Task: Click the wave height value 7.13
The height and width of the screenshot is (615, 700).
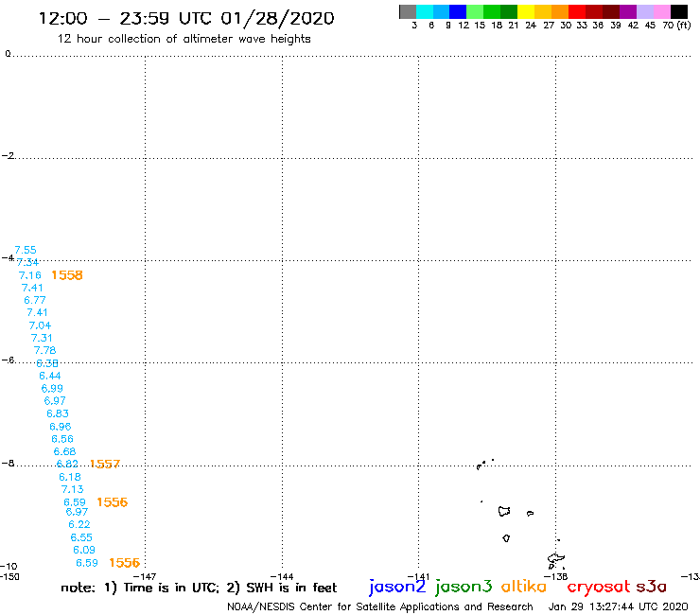Action: tap(72, 489)
